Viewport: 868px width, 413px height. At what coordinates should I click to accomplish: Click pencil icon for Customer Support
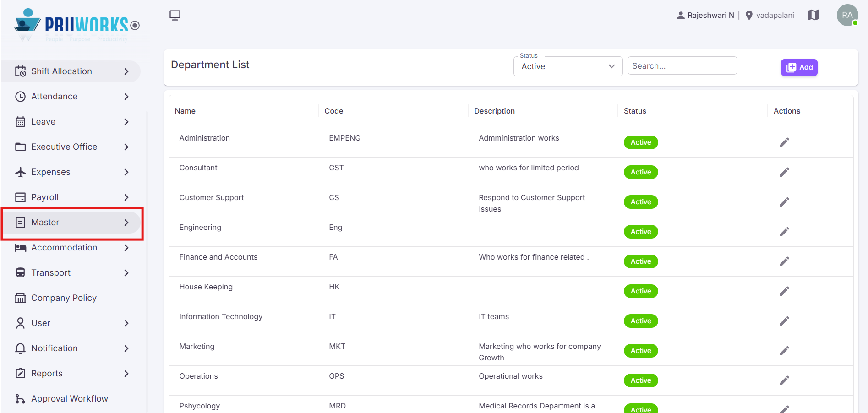click(x=784, y=202)
